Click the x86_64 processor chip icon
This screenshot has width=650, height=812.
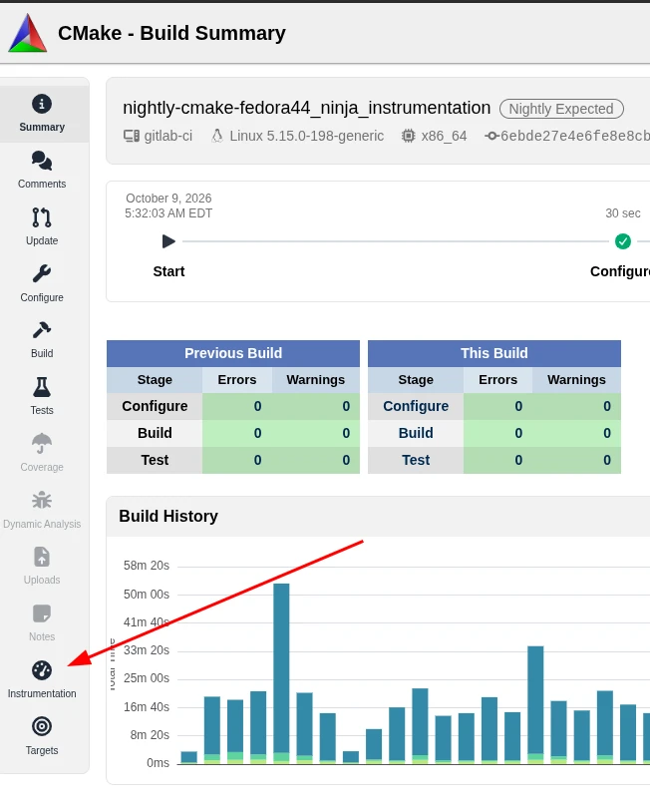click(x=409, y=137)
